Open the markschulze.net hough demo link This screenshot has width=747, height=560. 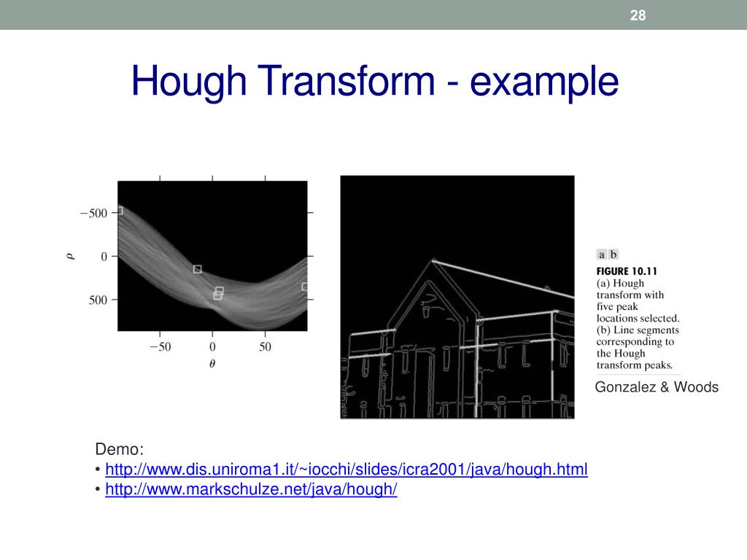pos(251,489)
